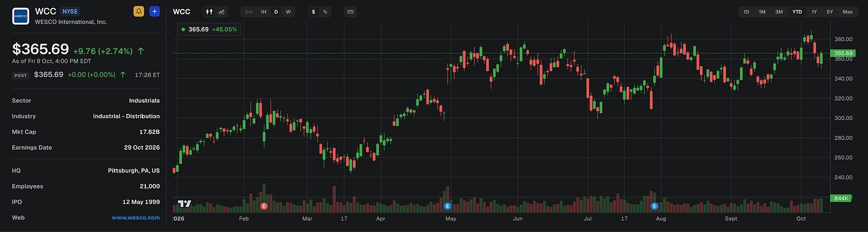This screenshot has width=868, height=232.
Task: Select the 1D time range
Action: pyautogui.click(x=746, y=11)
